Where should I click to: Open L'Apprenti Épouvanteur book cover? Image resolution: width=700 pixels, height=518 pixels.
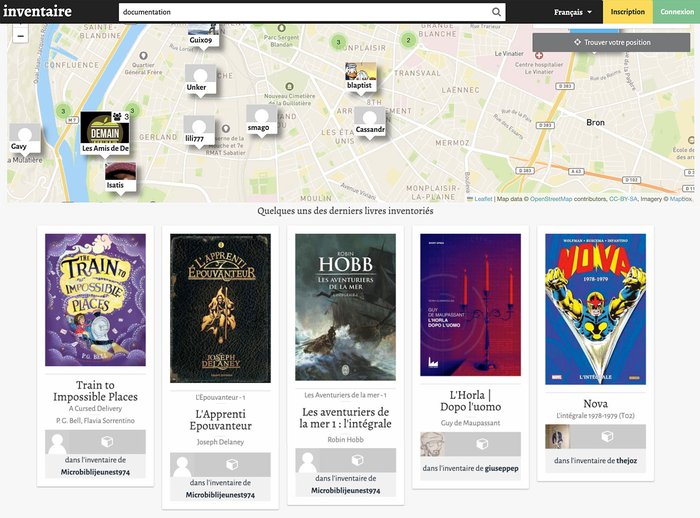point(221,308)
